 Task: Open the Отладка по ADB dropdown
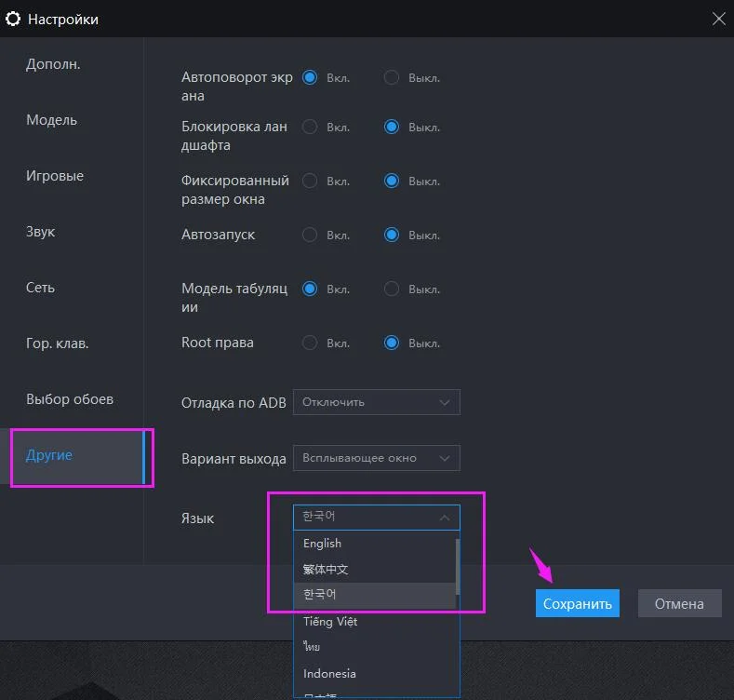click(377, 402)
